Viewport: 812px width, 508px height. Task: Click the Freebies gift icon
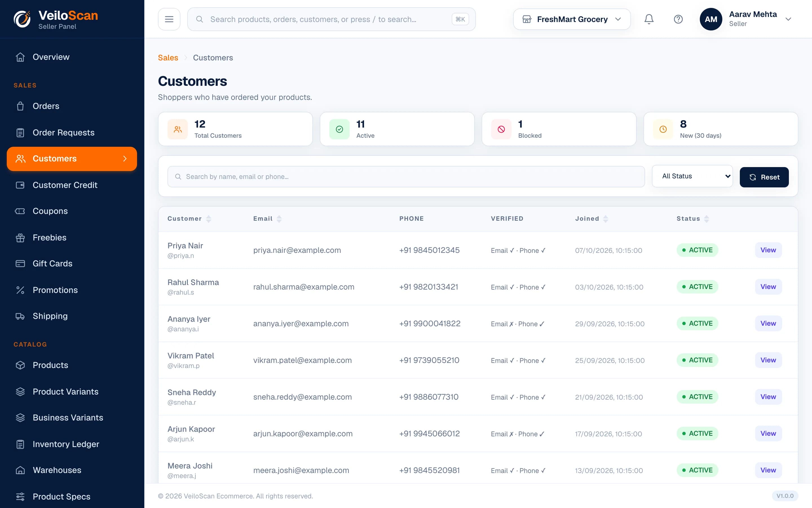[20, 238]
